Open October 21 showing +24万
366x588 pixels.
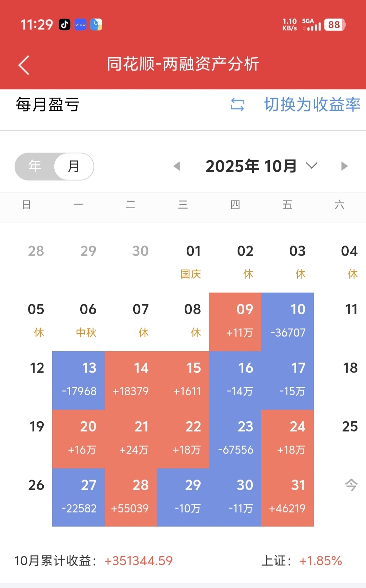tap(131, 439)
